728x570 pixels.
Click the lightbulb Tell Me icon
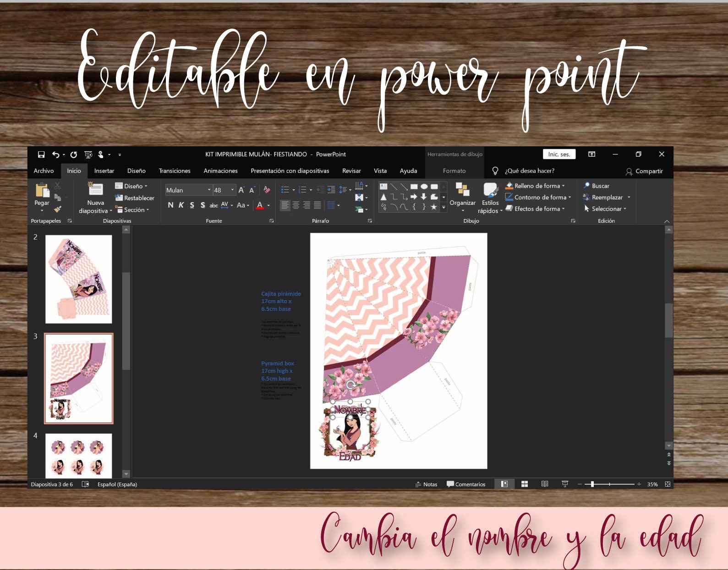[495, 171]
